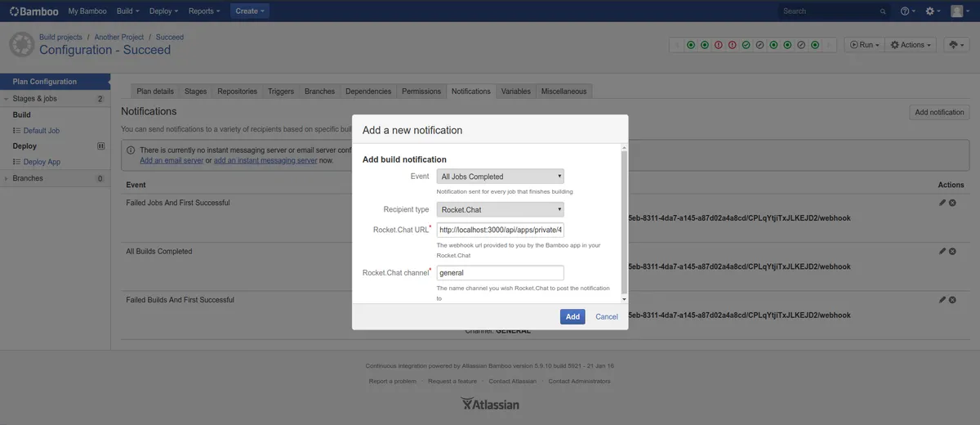
Task: Switch to the Permissions tab
Action: tap(421, 92)
